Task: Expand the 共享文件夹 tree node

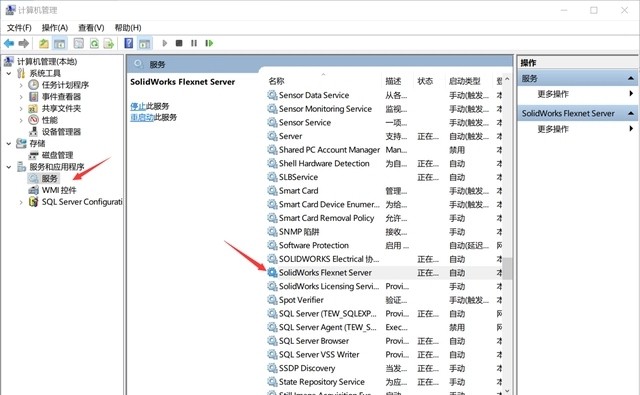Action: 21,109
